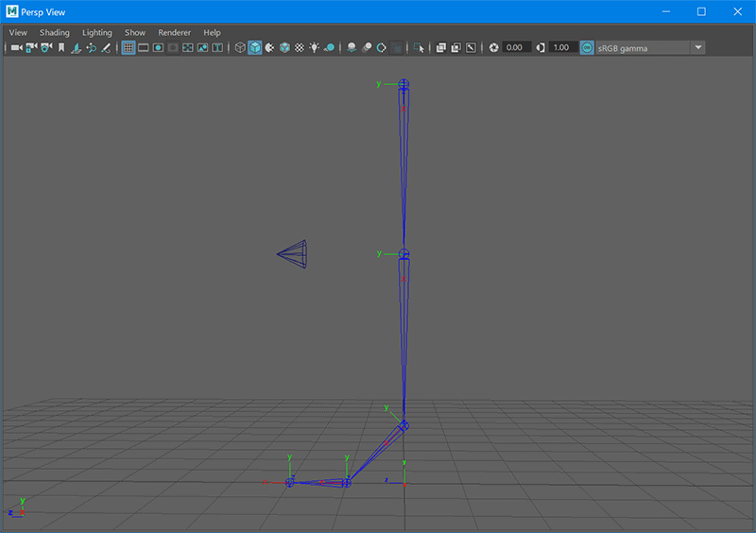Select the ankle joint near the grid
The height and width of the screenshot is (533, 756).
coord(404,425)
